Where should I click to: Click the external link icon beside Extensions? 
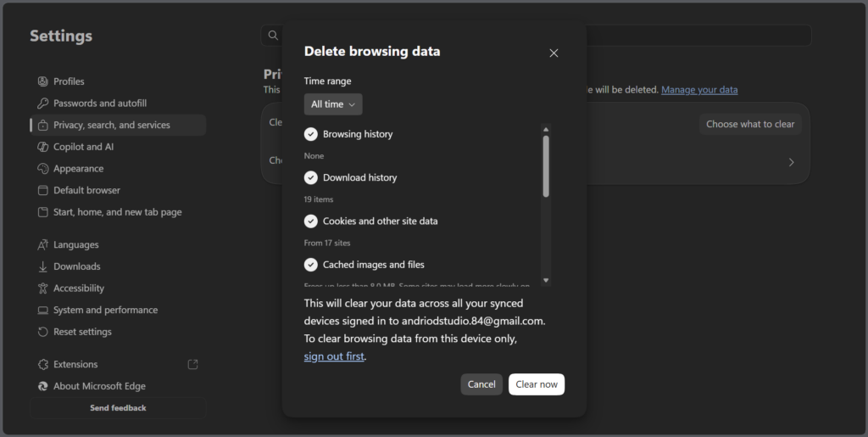[192, 364]
